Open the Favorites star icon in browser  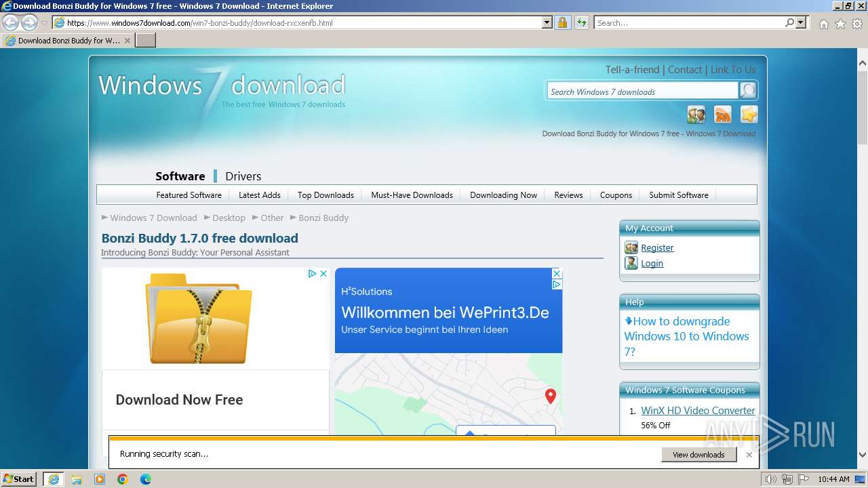[840, 24]
